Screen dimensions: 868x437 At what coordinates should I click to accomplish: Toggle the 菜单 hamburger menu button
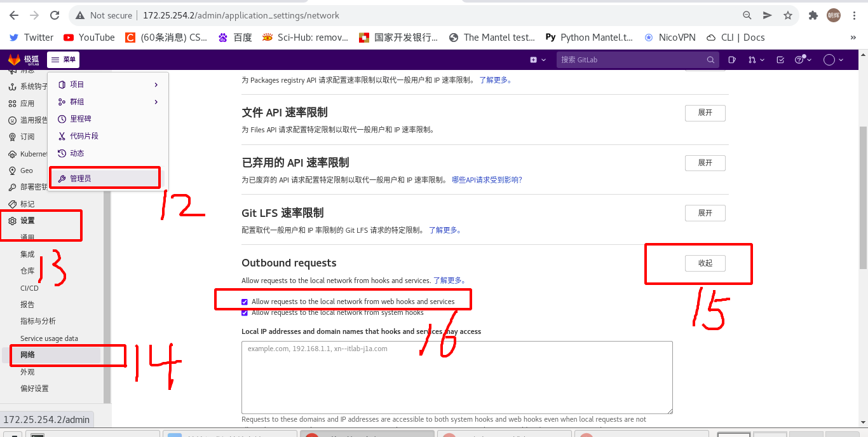[x=64, y=60]
